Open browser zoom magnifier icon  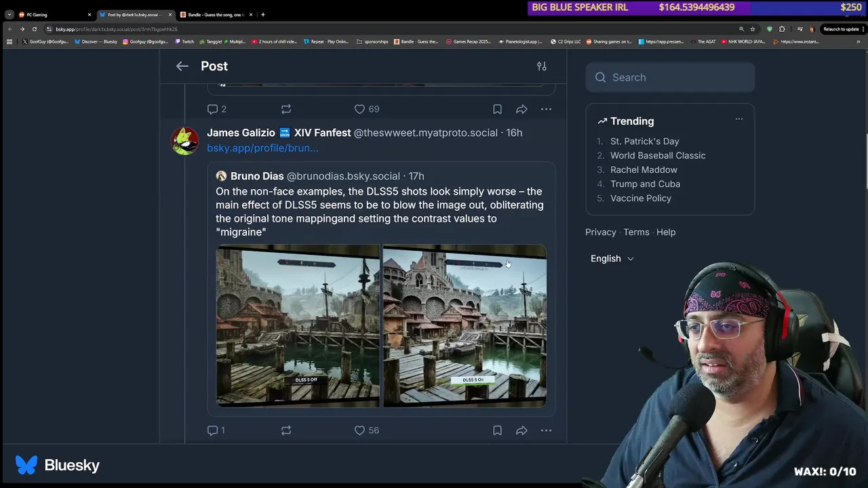pyautogui.click(x=741, y=29)
